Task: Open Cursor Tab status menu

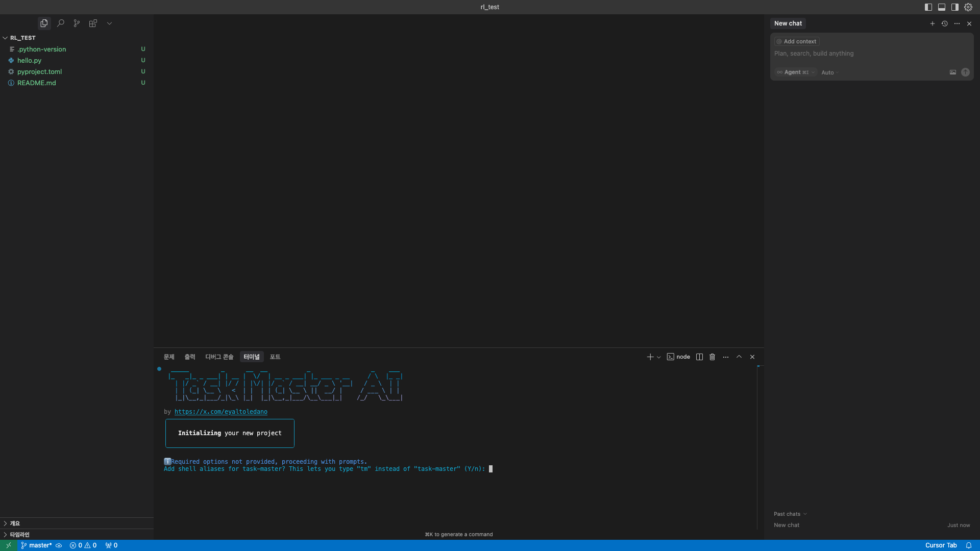Action: (941, 545)
